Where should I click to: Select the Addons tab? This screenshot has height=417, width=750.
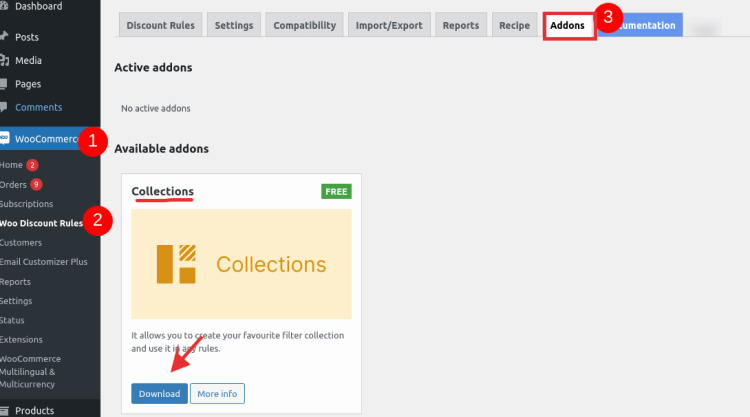(x=568, y=25)
